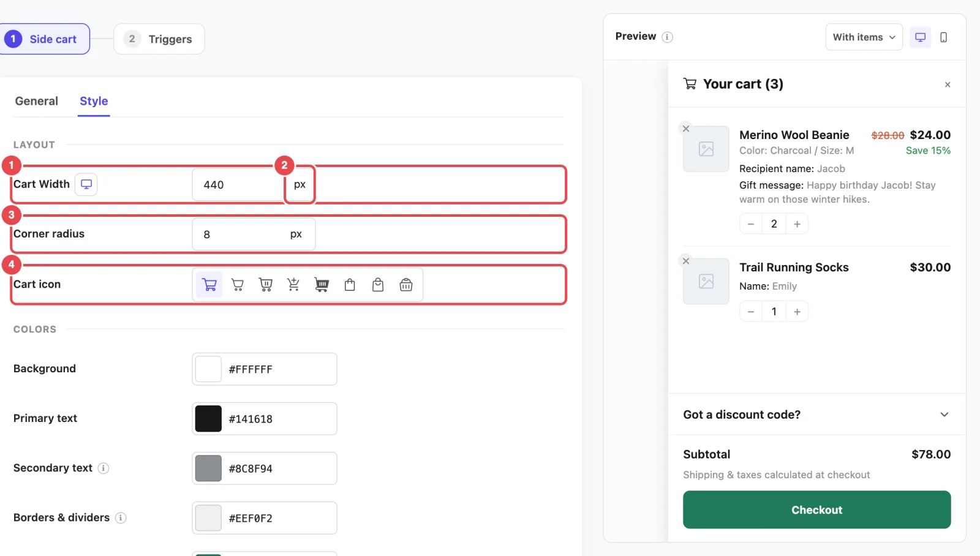Click the info icon next to Preview
Screen dimensions: 980x556
(668, 37)
